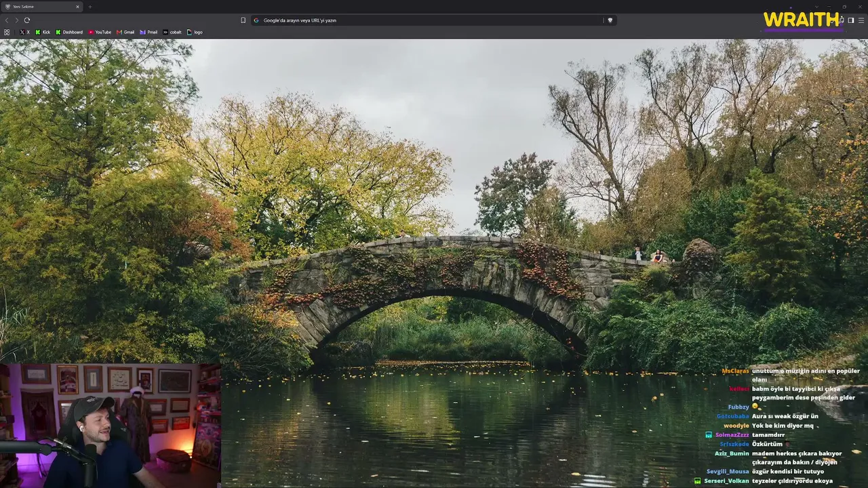Click chat username MsClaras
This screenshot has width=868, height=488.
pyautogui.click(x=735, y=371)
